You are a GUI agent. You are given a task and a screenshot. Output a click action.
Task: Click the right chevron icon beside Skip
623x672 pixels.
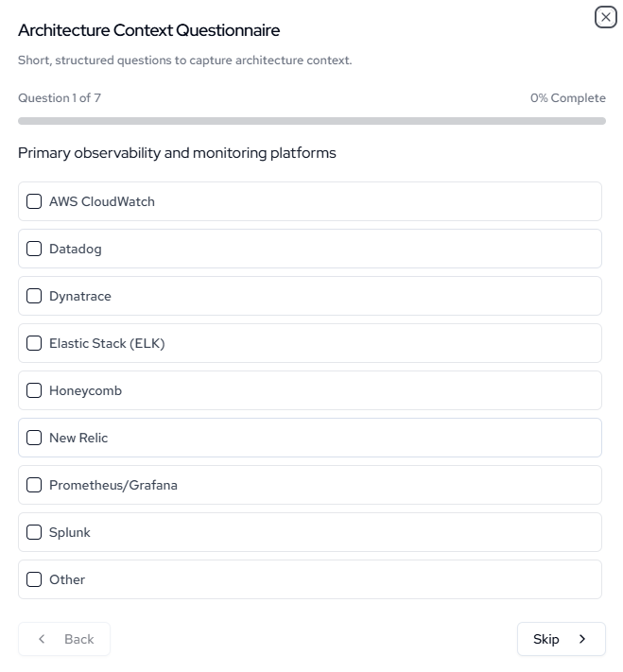pos(582,639)
